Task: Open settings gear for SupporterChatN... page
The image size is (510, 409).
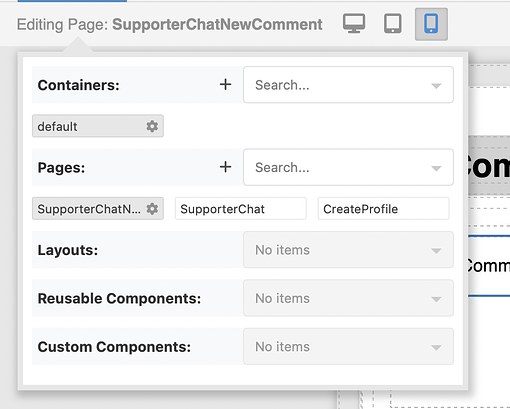Action: [152, 209]
